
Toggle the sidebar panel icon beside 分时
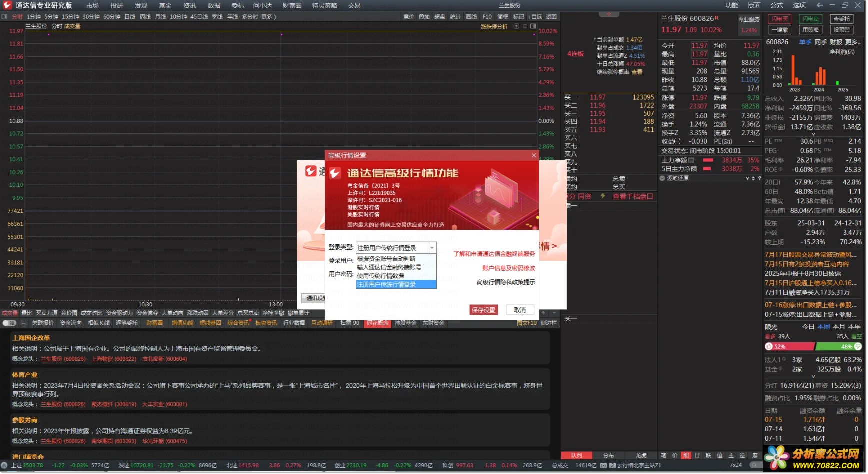pyautogui.click(x=4, y=17)
